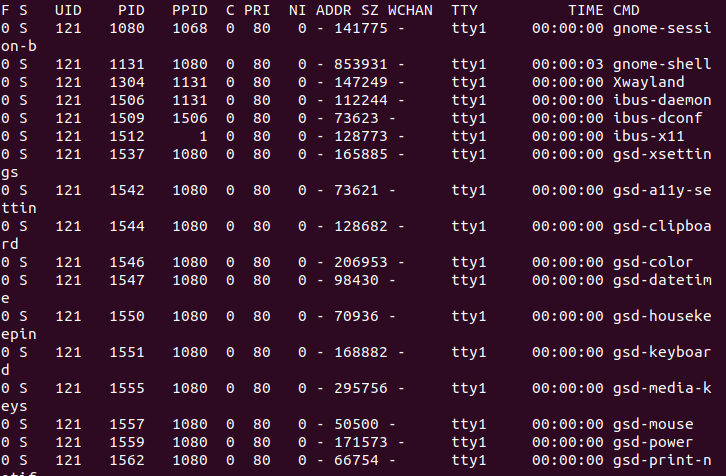Viewport: 726px width, 476px height.
Task: Click PPID value 1068
Action: (190, 28)
